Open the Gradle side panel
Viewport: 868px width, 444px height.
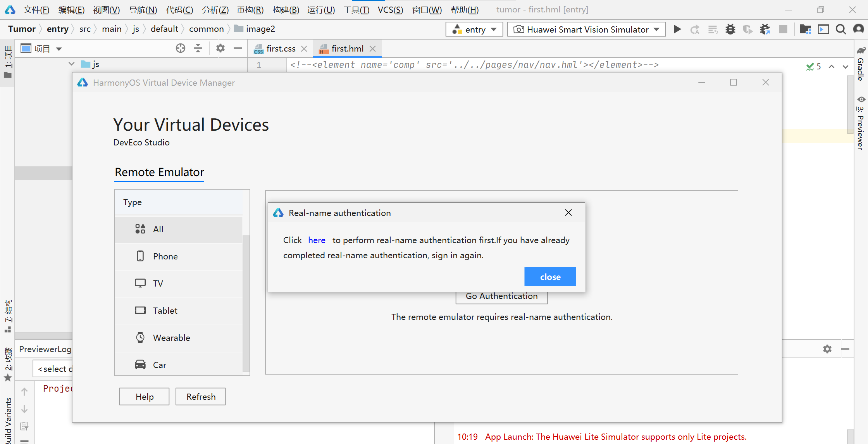click(860, 64)
